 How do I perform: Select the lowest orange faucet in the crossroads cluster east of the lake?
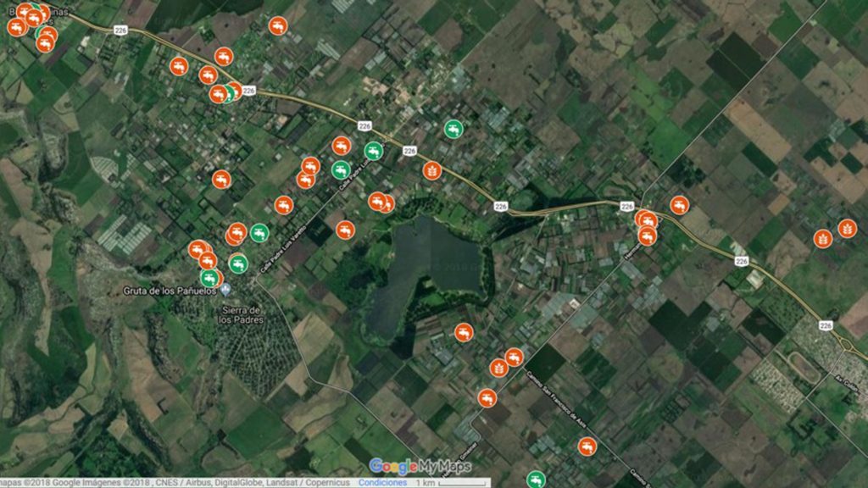[647, 236]
